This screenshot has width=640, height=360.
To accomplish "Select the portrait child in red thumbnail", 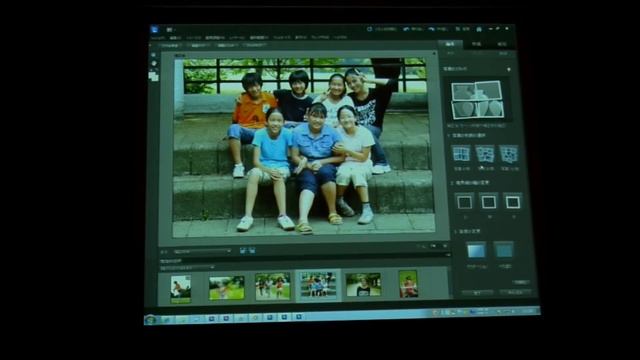I will click(x=408, y=284).
